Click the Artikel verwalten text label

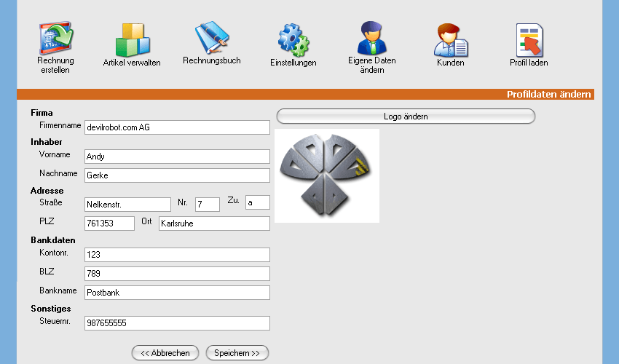coord(132,63)
